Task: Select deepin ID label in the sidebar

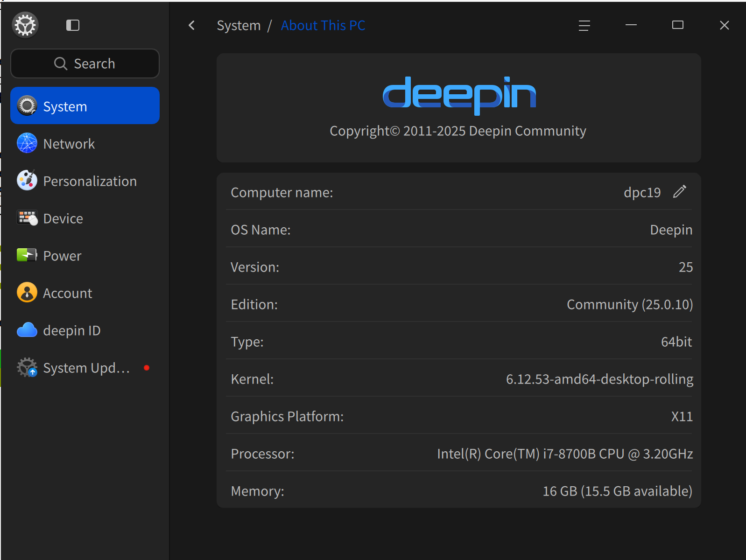Action: click(72, 331)
